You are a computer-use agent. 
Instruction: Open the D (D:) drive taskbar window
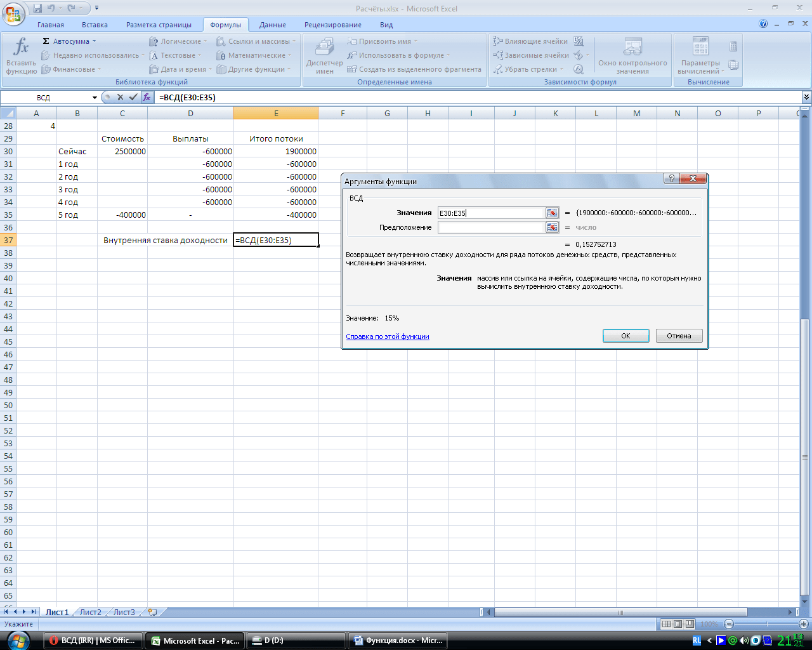click(x=296, y=640)
